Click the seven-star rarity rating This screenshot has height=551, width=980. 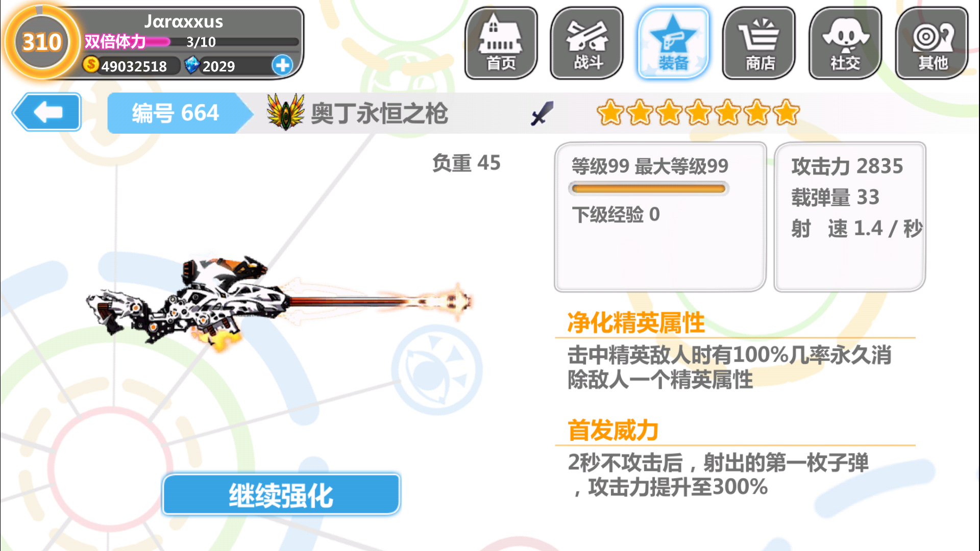click(698, 113)
